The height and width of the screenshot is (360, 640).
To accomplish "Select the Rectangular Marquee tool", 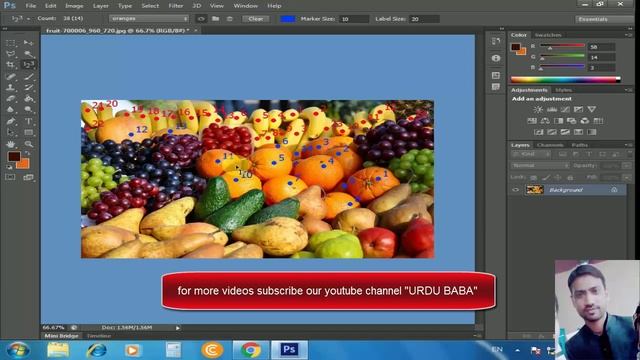I will tap(11, 42).
